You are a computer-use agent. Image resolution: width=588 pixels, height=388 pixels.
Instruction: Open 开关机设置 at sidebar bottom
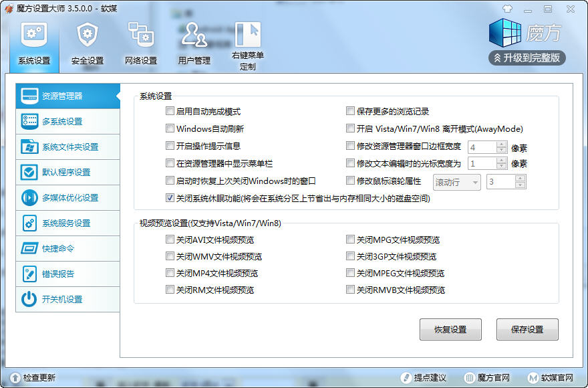[67, 299]
